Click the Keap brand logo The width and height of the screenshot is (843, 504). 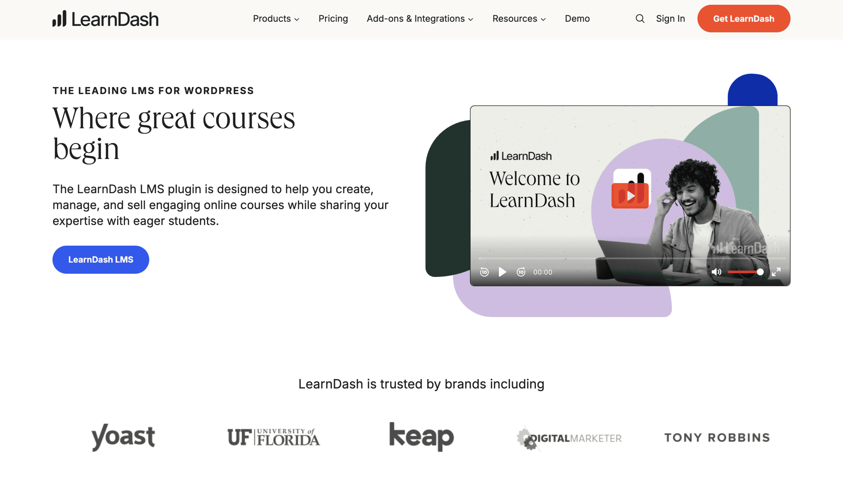point(421,437)
